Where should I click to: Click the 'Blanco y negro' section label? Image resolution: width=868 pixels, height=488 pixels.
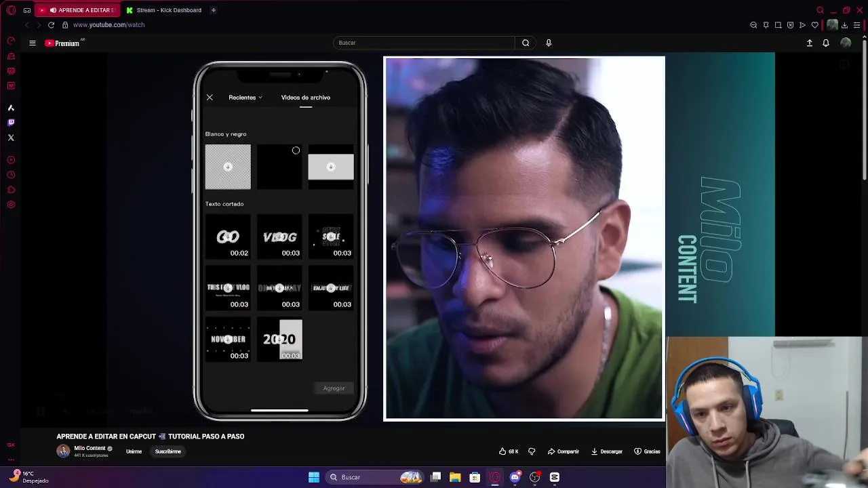click(226, 134)
